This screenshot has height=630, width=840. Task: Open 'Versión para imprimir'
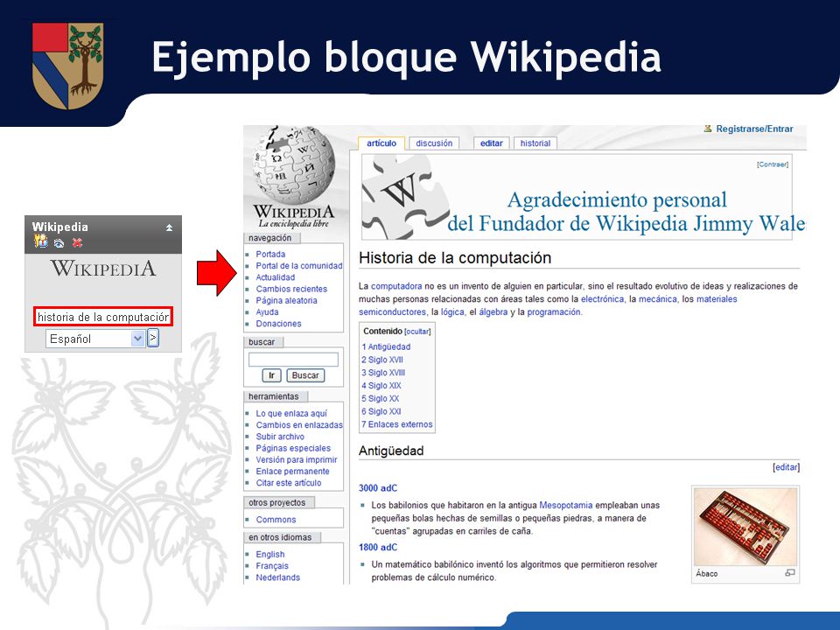click(297, 459)
